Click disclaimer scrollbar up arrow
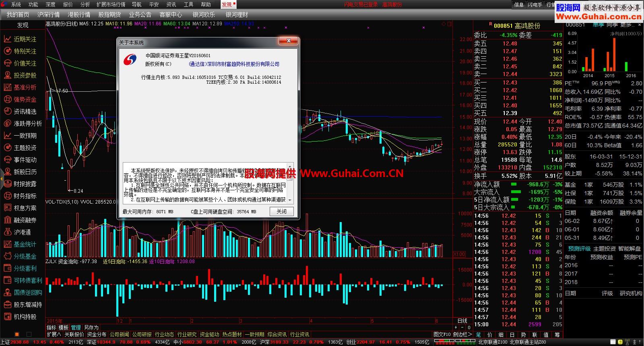The height and width of the screenshot is (346, 644). click(x=290, y=166)
